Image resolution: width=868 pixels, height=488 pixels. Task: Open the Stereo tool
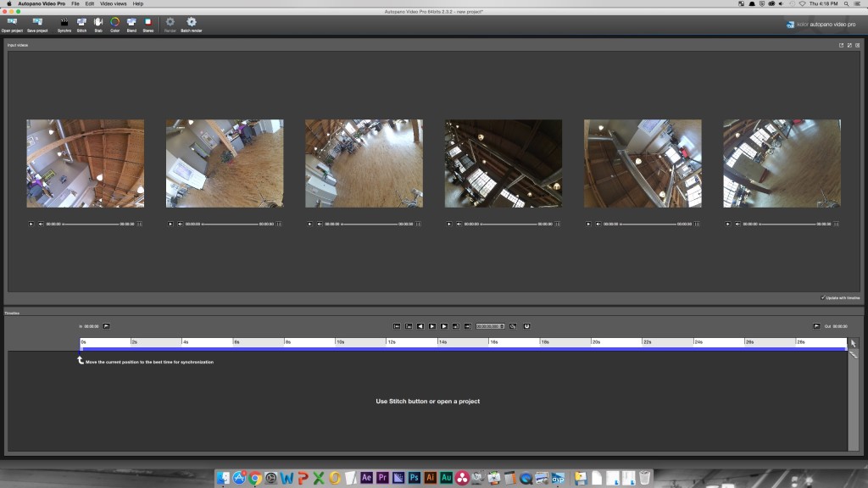pyautogui.click(x=147, y=25)
